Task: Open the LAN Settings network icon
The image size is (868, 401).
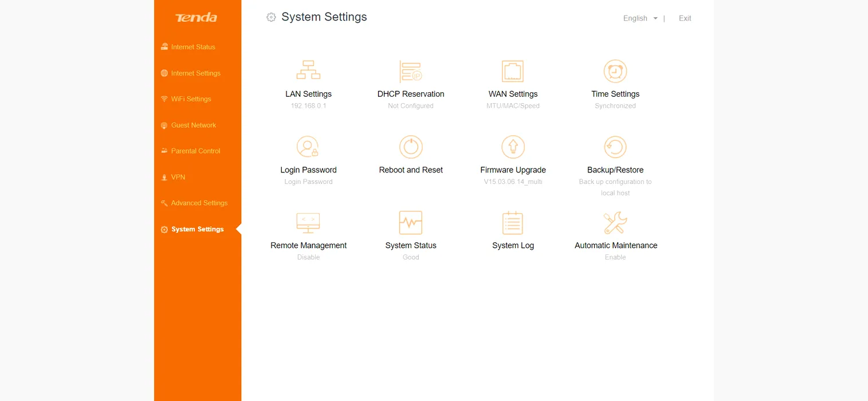Action: tap(308, 70)
